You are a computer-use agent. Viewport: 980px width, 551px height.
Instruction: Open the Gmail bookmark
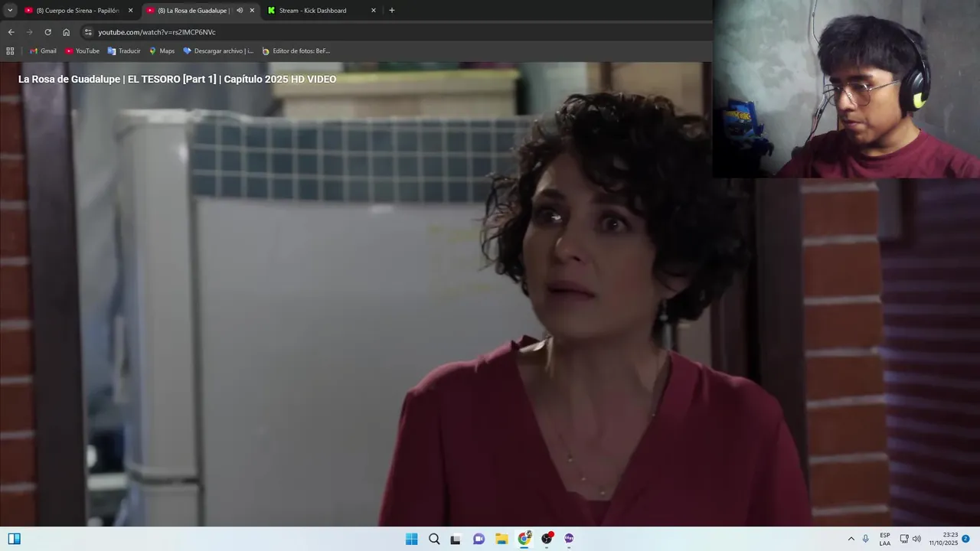coord(43,51)
